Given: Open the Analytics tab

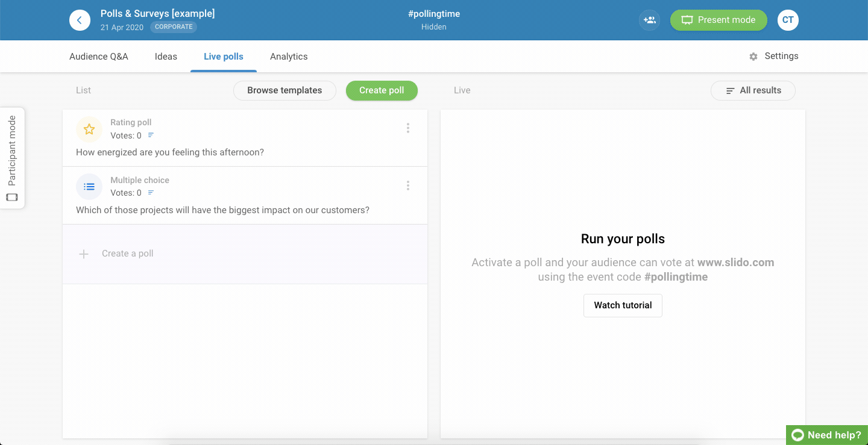Looking at the screenshot, I should (289, 57).
